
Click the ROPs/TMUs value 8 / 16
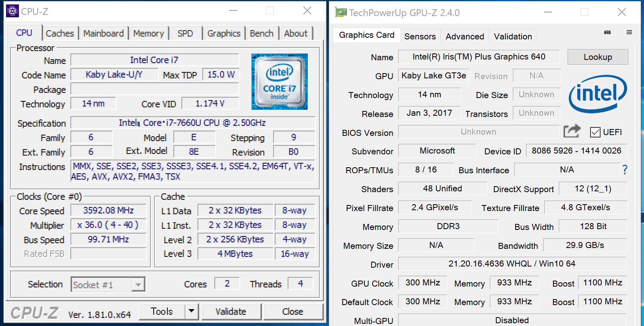pos(426,170)
